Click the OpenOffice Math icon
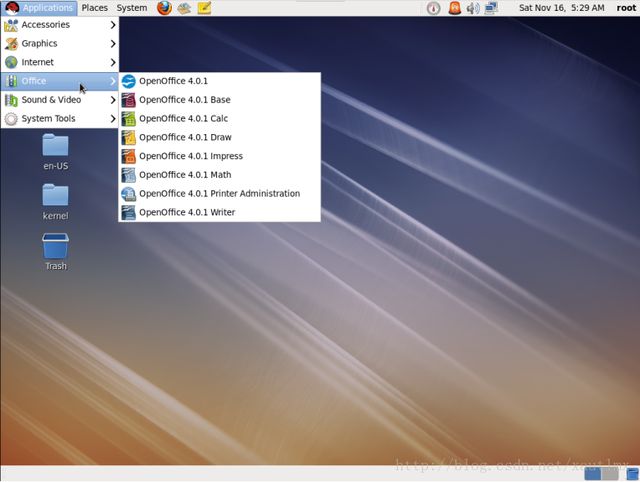Image resolution: width=640 pixels, height=482 pixels. pos(129,175)
